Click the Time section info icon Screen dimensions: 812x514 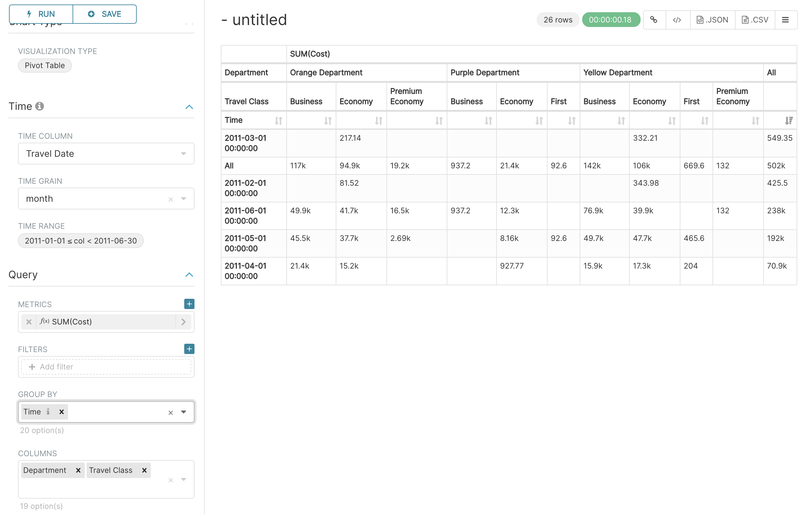[x=39, y=106]
